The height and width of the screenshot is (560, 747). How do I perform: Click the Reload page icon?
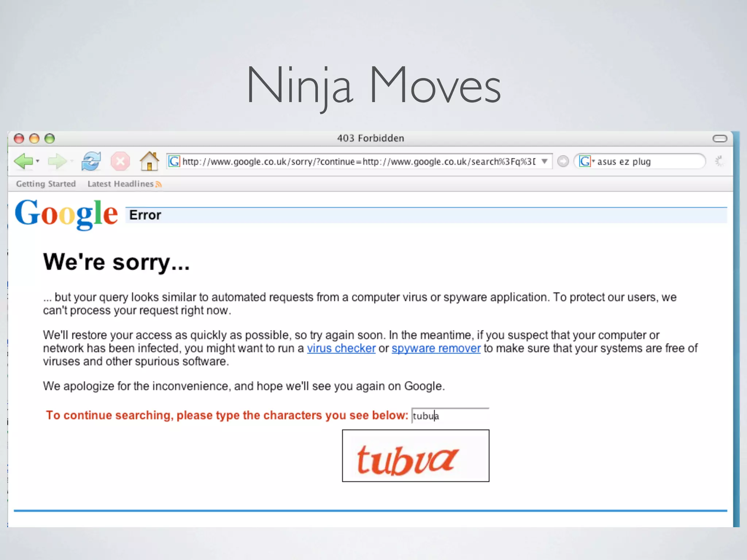click(x=91, y=161)
